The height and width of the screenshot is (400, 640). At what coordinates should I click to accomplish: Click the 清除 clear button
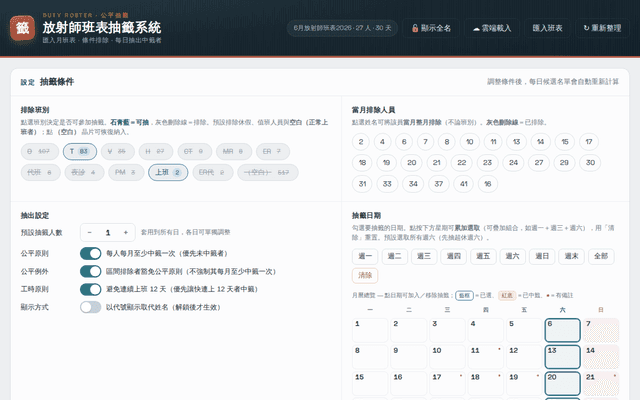pyautogui.click(x=365, y=276)
